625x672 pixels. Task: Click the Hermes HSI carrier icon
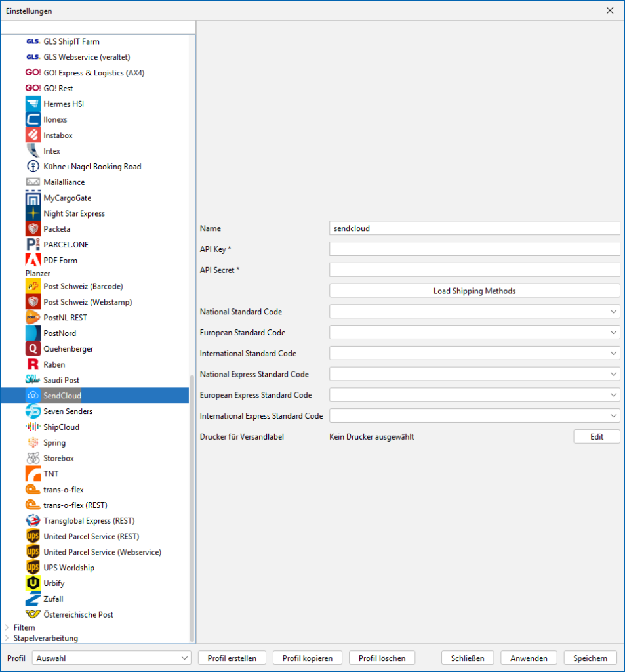[33, 104]
